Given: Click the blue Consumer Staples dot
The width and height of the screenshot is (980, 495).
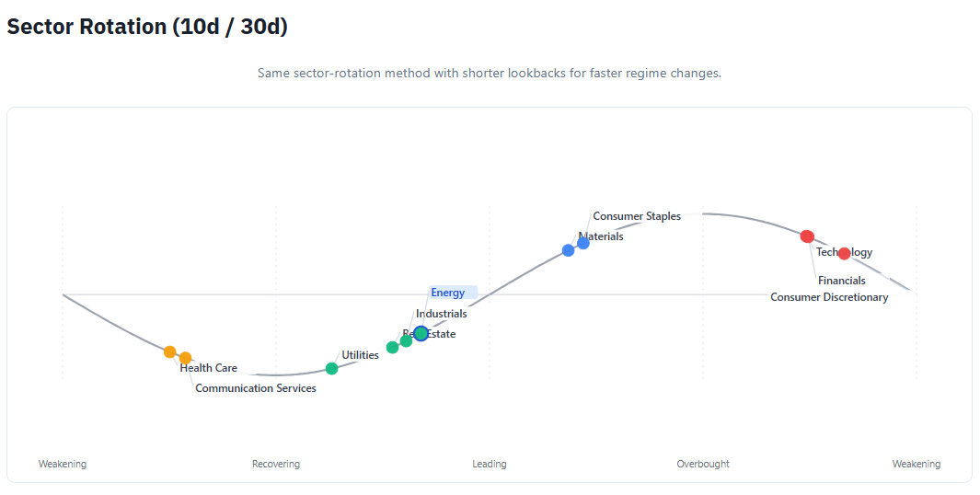Looking at the screenshot, I should tap(583, 243).
